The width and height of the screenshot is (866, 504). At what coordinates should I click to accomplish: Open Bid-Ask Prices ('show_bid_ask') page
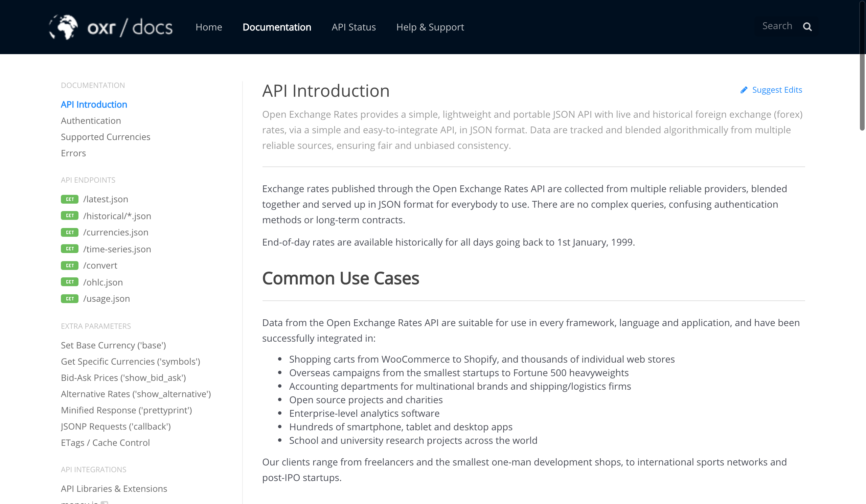(x=123, y=378)
